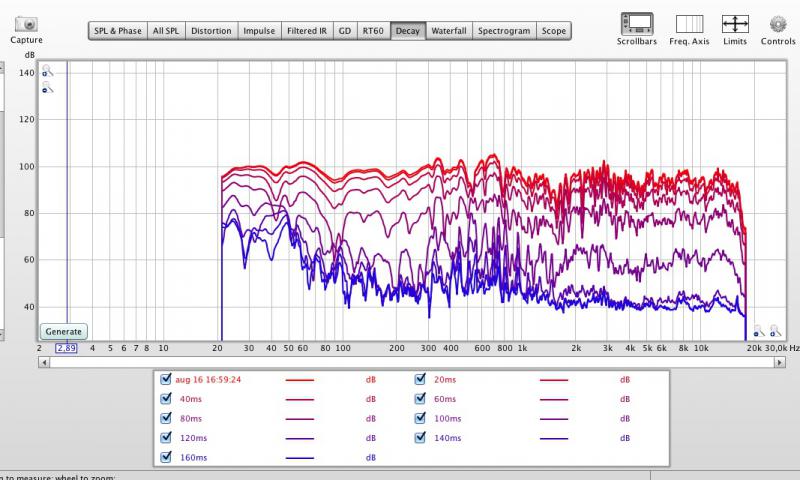Click the 80ms legend label
Screen dimensions: 800x480
pyautogui.click(x=191, y=418)
